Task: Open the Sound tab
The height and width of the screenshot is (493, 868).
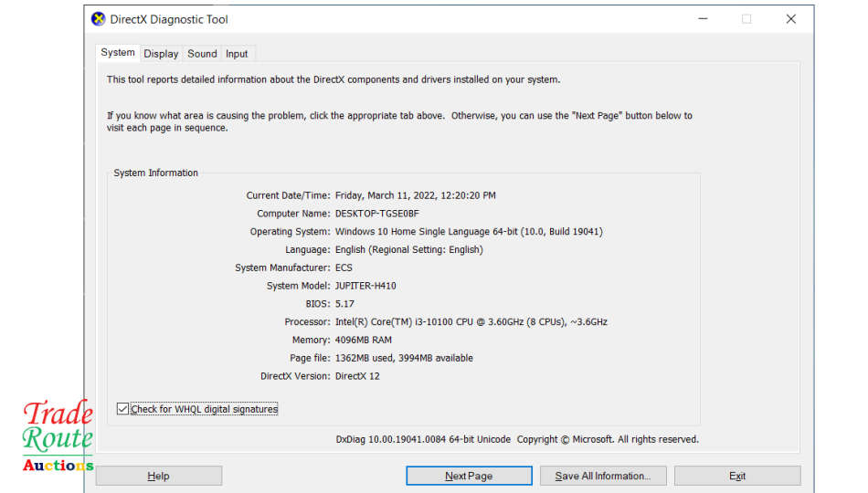Action: pyautogui.click(x=202, y=54)
